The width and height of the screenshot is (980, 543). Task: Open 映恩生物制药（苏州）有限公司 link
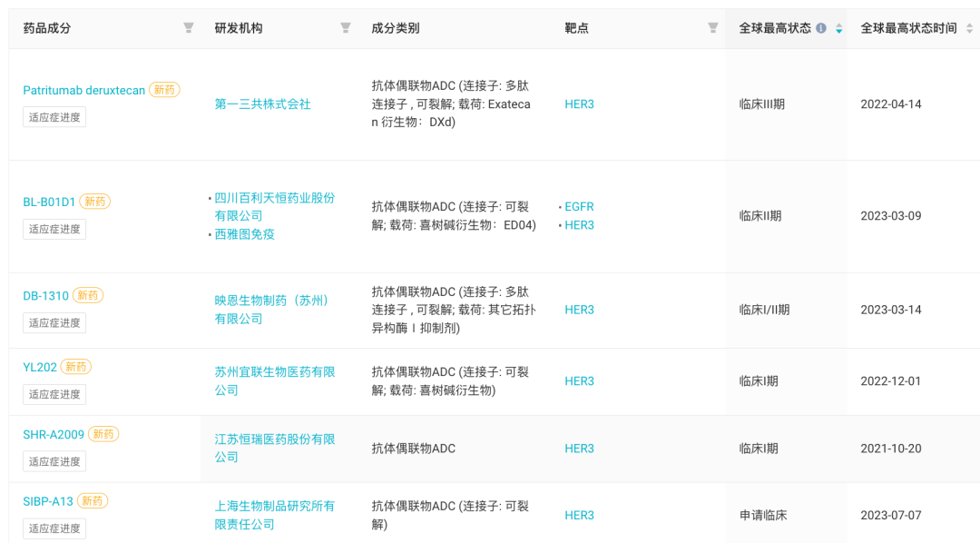[271, 310]
